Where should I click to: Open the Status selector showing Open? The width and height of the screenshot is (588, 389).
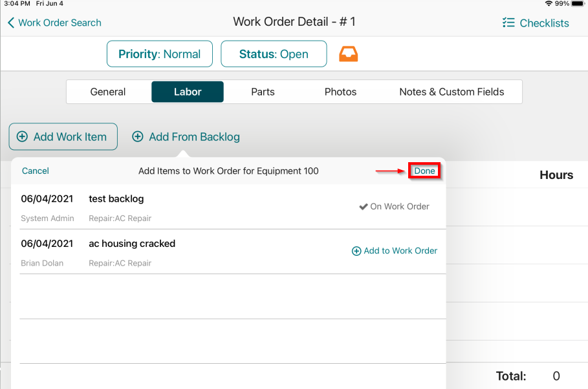273,54
